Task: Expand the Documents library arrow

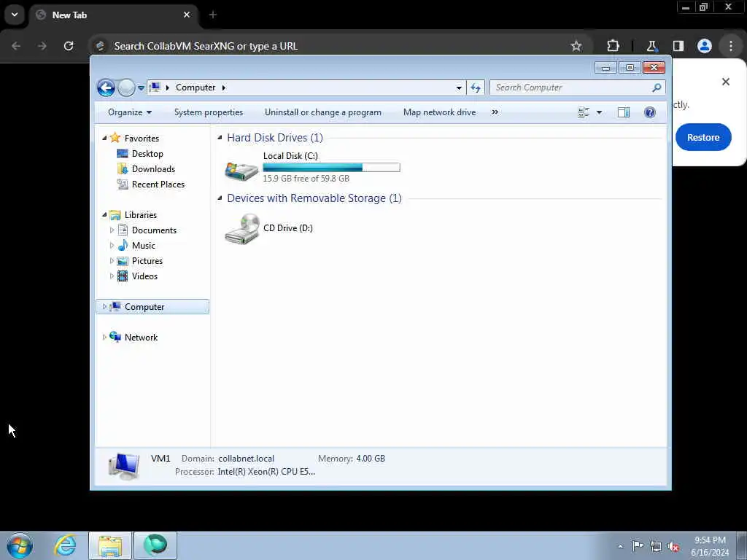Action: click(x=112, y=230)
